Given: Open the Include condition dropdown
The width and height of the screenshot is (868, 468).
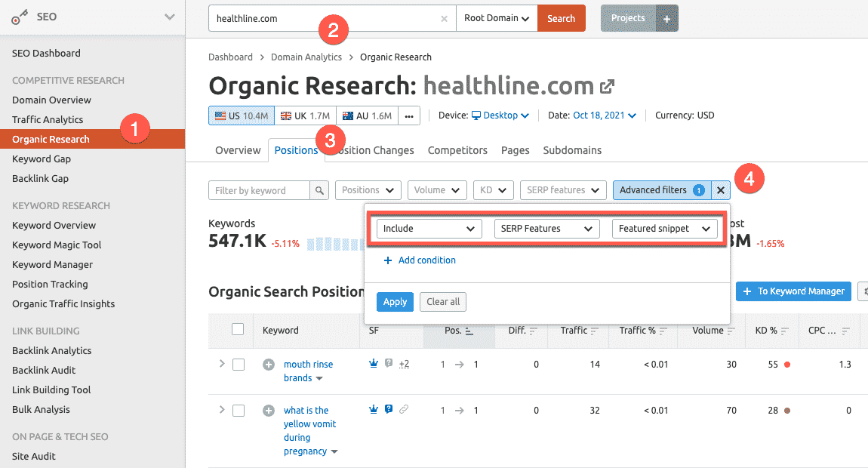Looking at the screenshot, I should pyautogui.click(x=429, y=229).
